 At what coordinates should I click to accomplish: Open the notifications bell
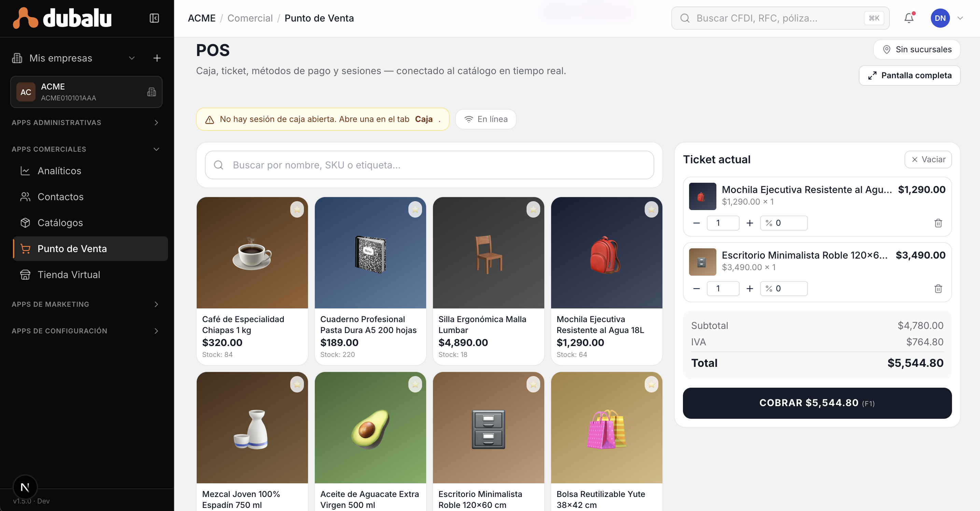(909, 18)
